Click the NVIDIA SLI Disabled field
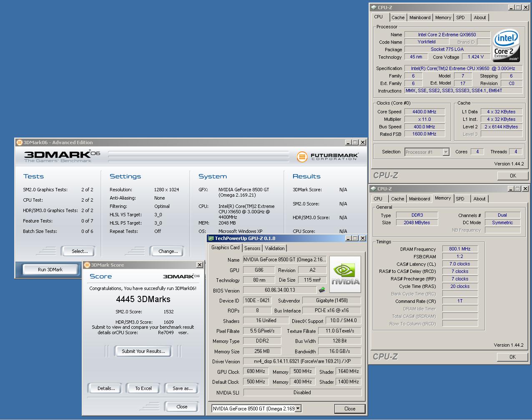This screenshot has height=420, width=532. tap(302, 392)
